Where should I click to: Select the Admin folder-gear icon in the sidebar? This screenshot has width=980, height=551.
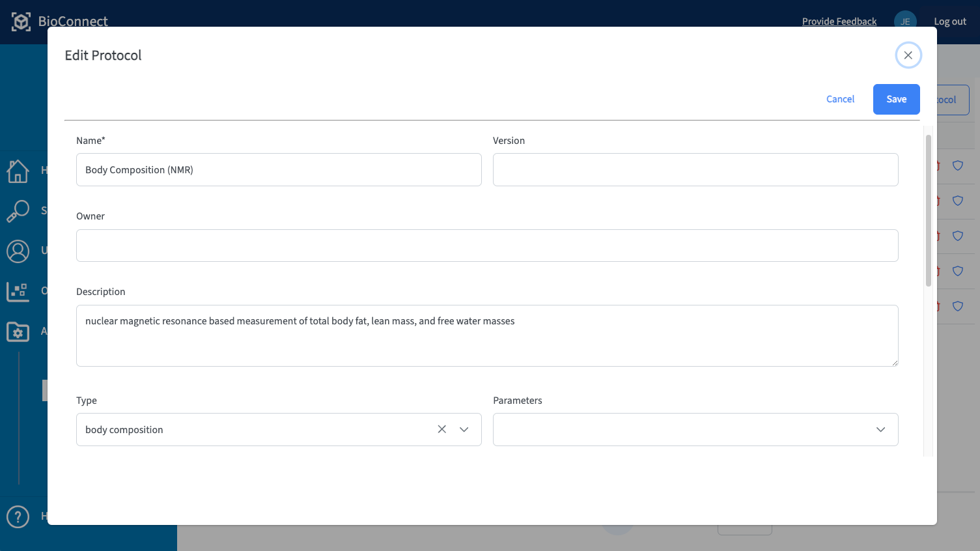click(18, 332)
